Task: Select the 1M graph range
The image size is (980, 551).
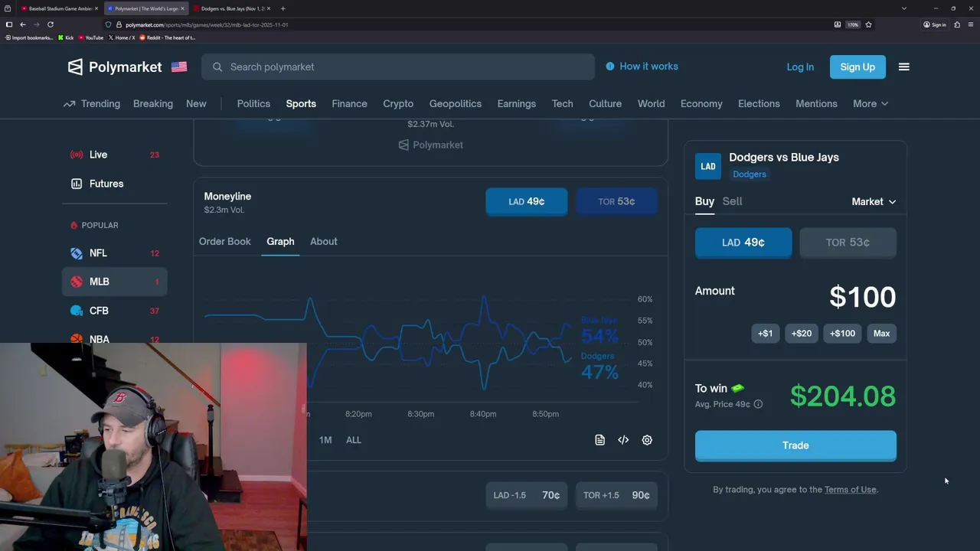Action: click(325, 440)
